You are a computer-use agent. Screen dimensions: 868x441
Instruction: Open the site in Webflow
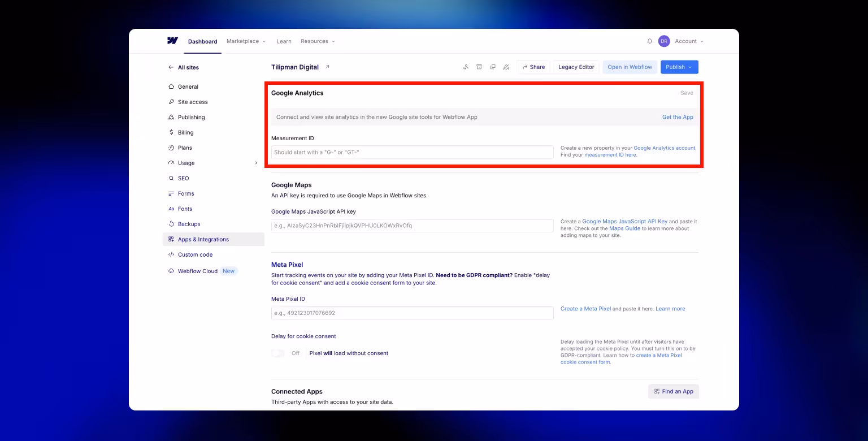630,67
